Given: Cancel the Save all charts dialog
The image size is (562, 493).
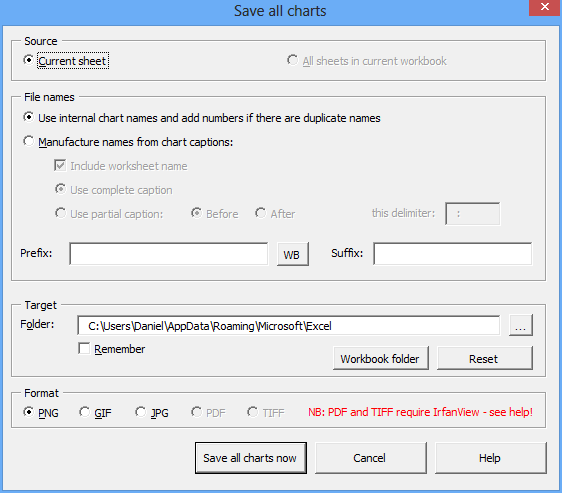Looking at the screenshot, I should click(x=371, y=458).
